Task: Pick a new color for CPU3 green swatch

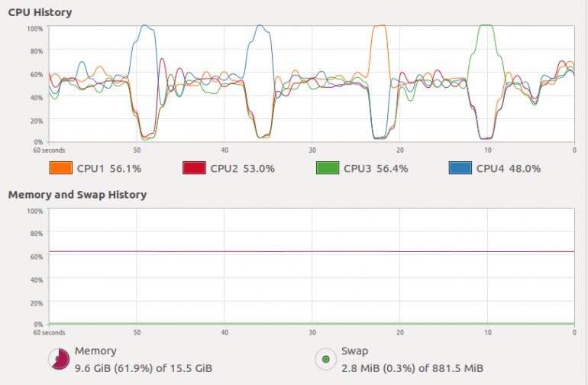Action: pyautogui.click(x=328, y=168)
